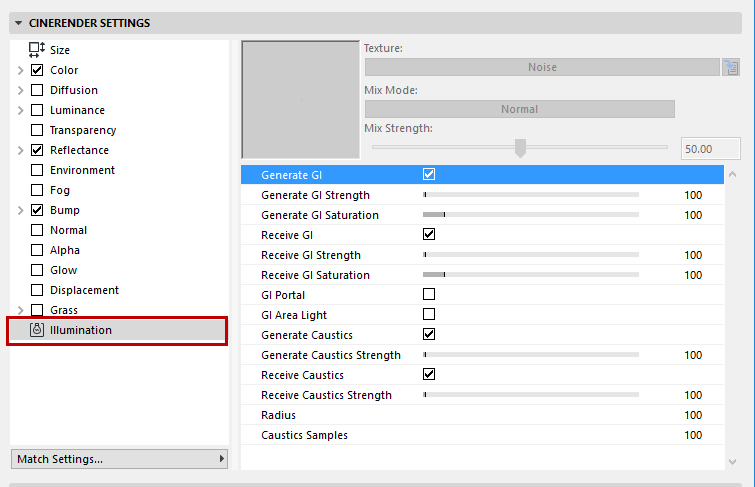Turn on the Glow channel checkbox
The width and height of the screenshot is (755, 487).
37,270
